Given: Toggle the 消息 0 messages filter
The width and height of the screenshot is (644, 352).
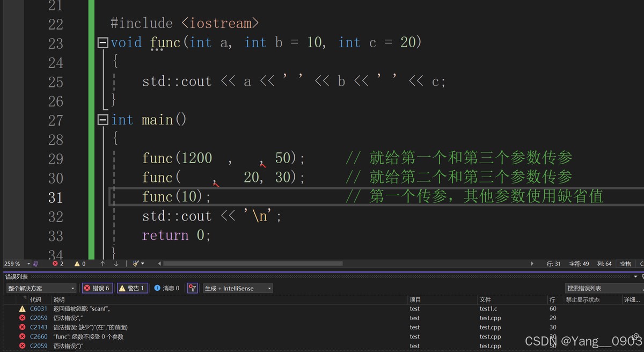Looking at the screenshot, I should point(167,289).
